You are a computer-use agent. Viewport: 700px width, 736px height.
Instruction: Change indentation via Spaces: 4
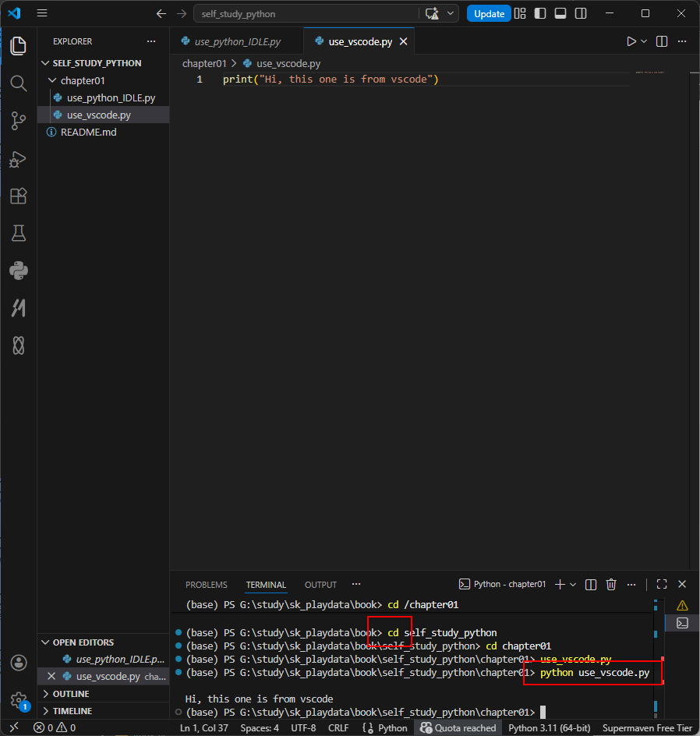click(x=260, y=728)
